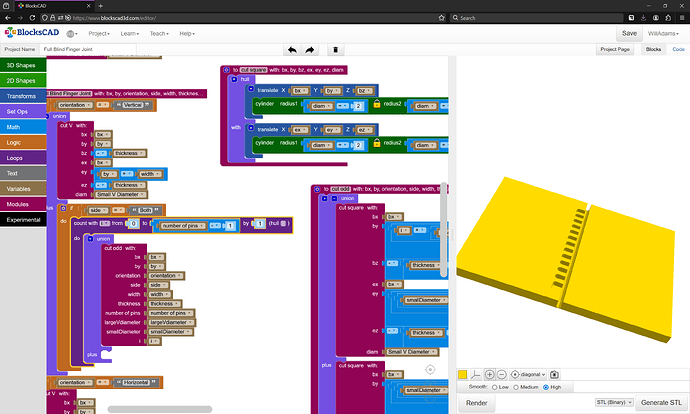Screen dimensions: 690x414
Task: Toggle the hull checkbox on the count loop
Action: (x=283, y=223)
